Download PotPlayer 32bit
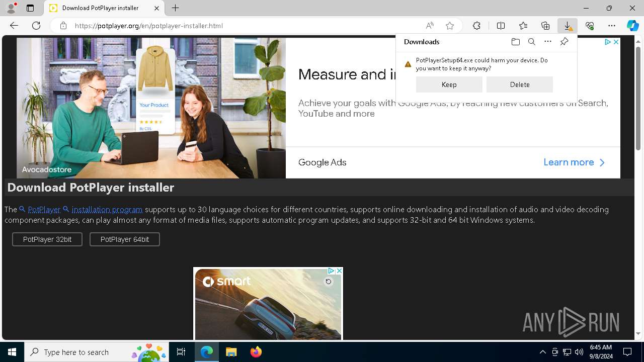The height and width of the screenshot is (362, 644). point(47,239)
